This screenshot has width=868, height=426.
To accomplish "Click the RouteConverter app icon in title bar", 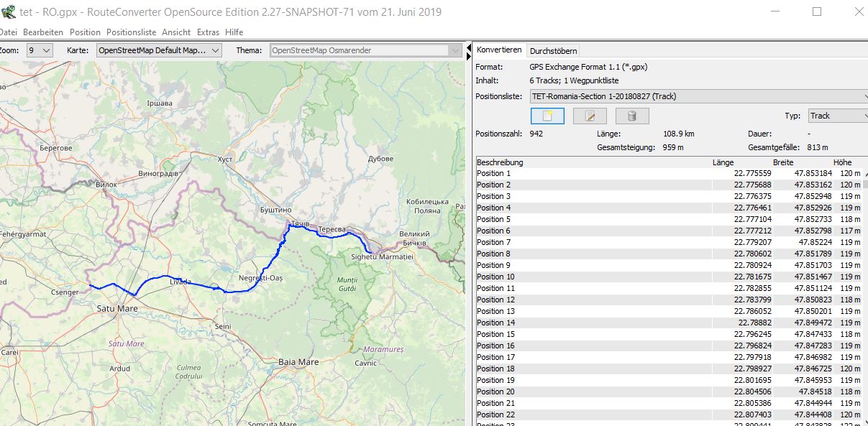I will 9,12.
